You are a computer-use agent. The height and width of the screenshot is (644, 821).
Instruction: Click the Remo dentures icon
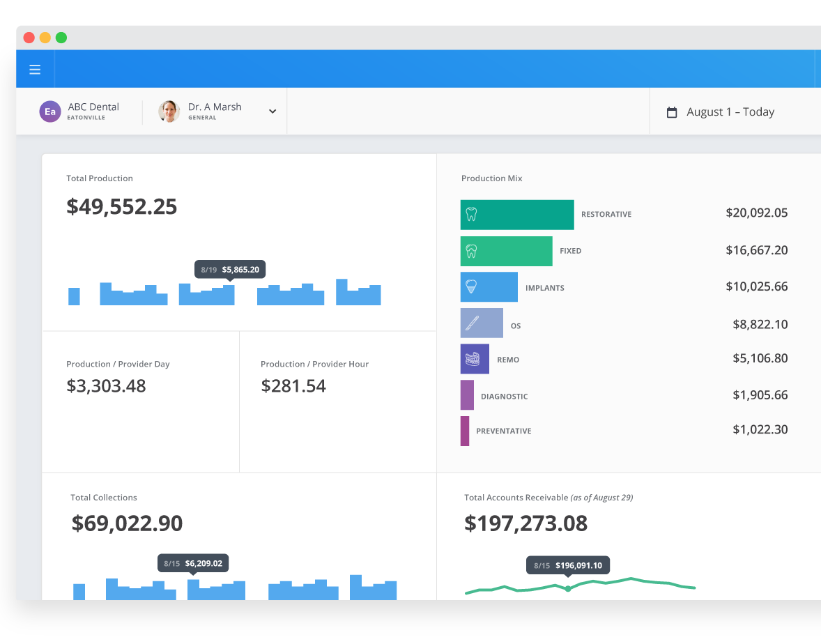click(473, 359)
